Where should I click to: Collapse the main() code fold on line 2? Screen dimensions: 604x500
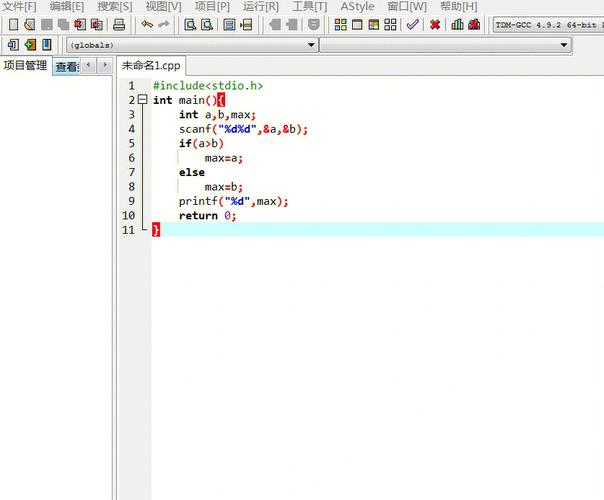pos(143,100)
